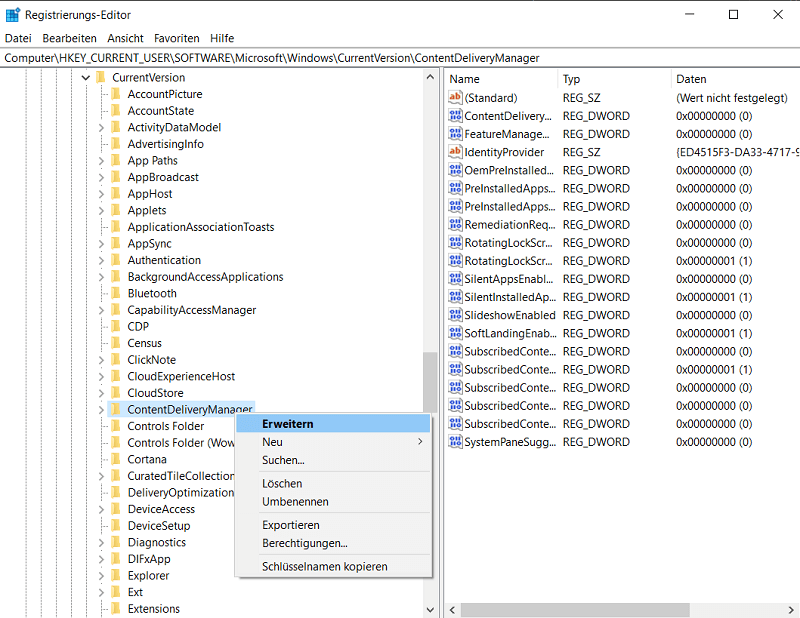The image size is (800, 618).
Task: Expand the ContentDeliveryManager key arrow
Action: tap(101, 410)
